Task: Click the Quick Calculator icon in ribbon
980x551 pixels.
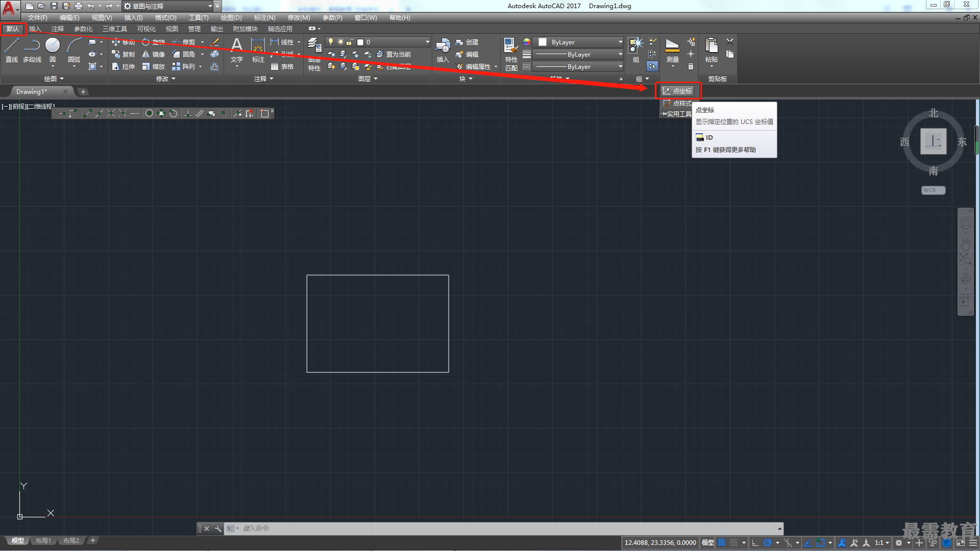Action: pyautogui.click(x=691, y=66)
